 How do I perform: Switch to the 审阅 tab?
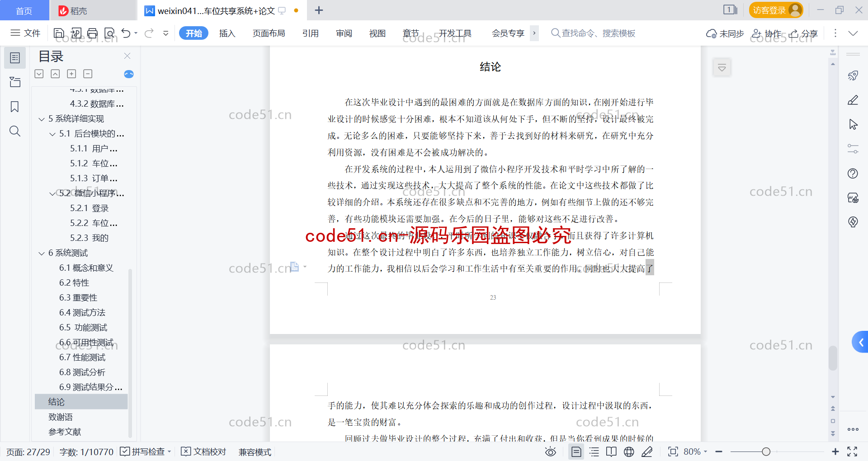[344, 33]
